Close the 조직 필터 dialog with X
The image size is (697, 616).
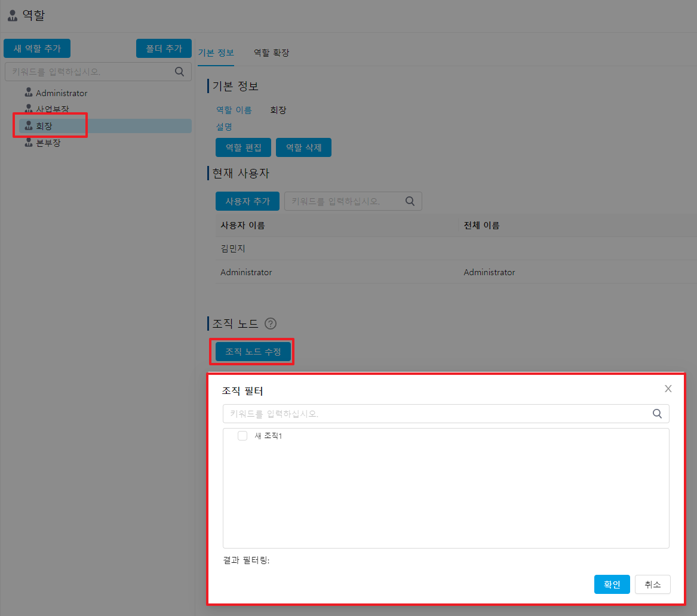coord(668,389)
